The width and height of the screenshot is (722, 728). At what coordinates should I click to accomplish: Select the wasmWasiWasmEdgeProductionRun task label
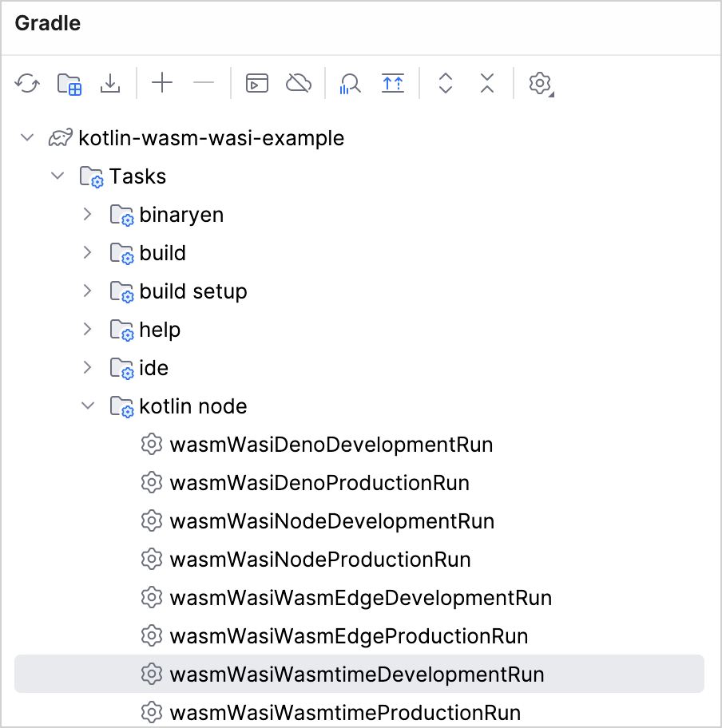click(x=349, y=636)
